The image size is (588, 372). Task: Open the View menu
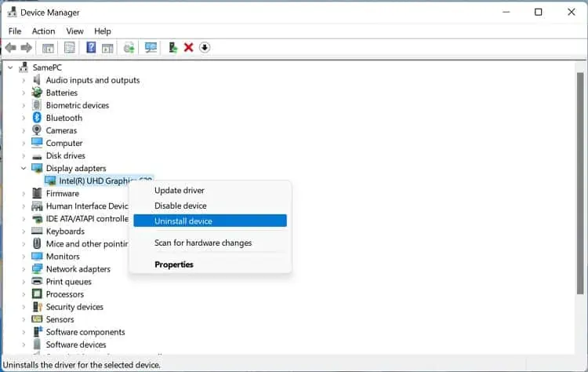pos(75,31)
